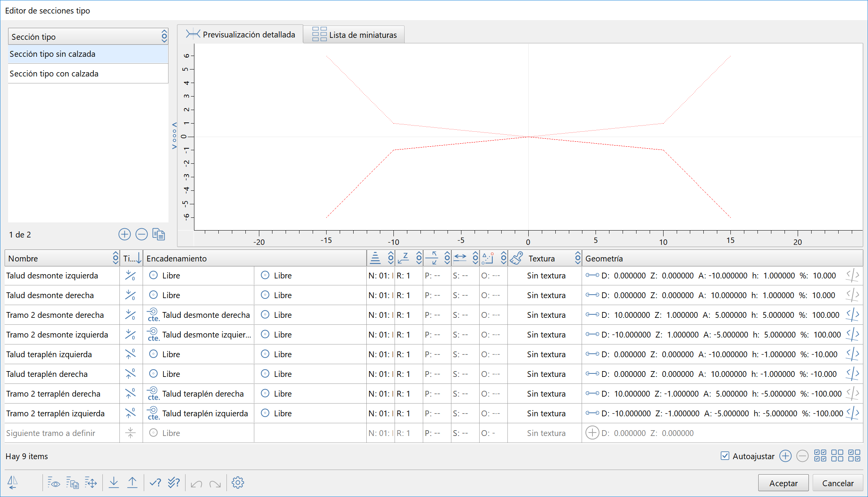
Task: Click the export up-arrow icon
Action: [x=132, y=482]
